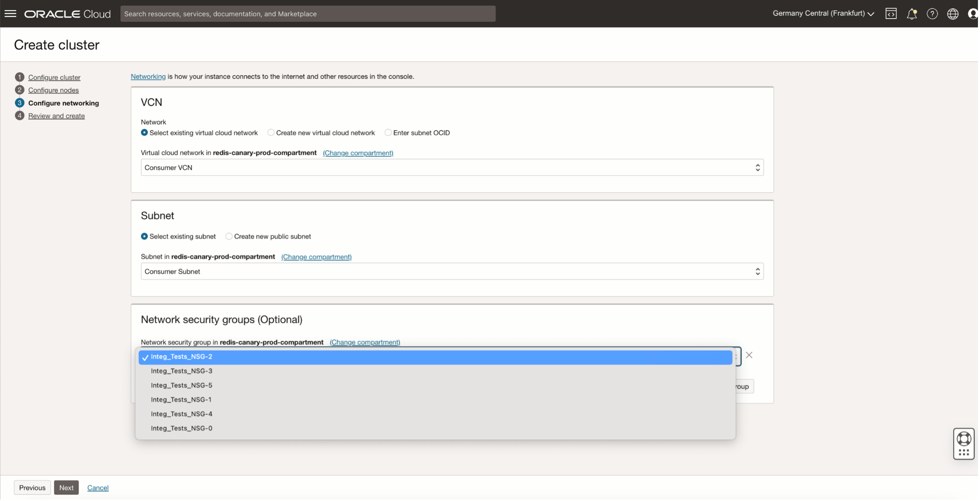
Task: Open the support lifebuoy widget
Action: coord(964,439)
